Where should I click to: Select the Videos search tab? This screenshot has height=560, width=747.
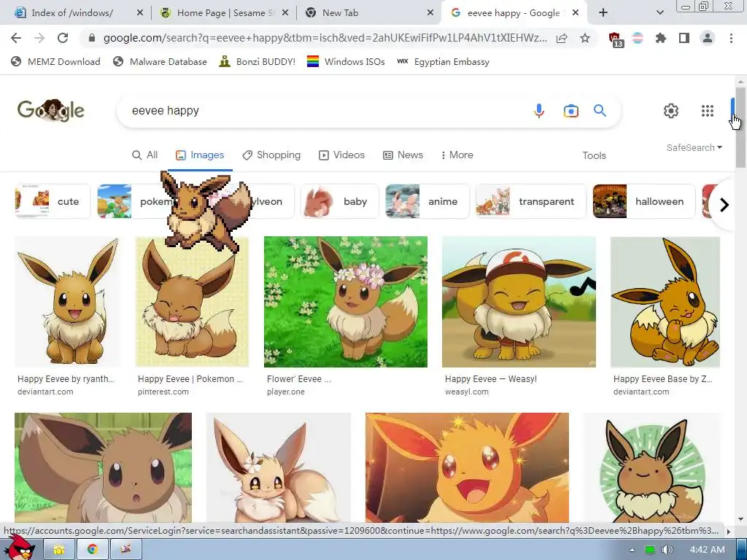(x=341, y=155)
